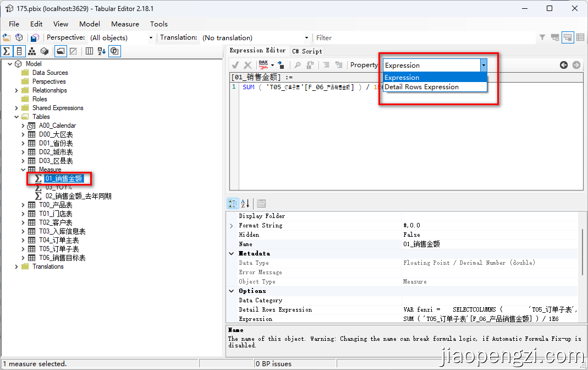This screenshot has width=588, height=370.
Task: Toggle the show hierarchies button
Action: pos(32,51)
